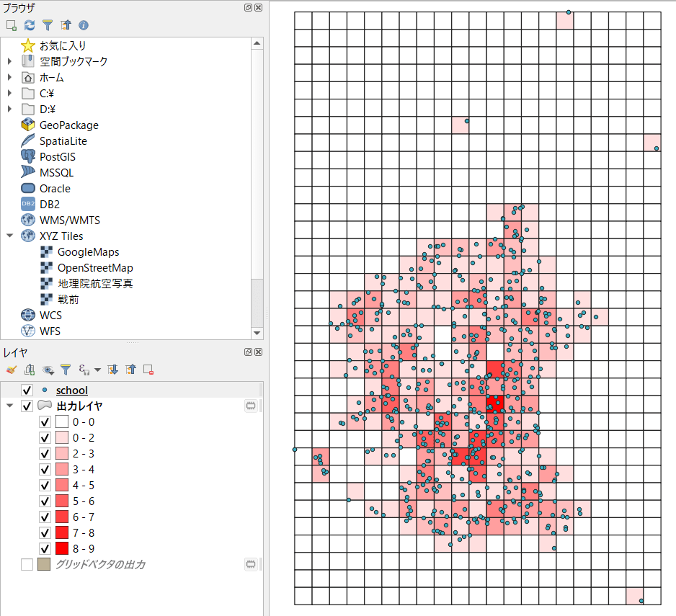Select SpatiaLite in the Browser panel

click(x=63, y=141)
